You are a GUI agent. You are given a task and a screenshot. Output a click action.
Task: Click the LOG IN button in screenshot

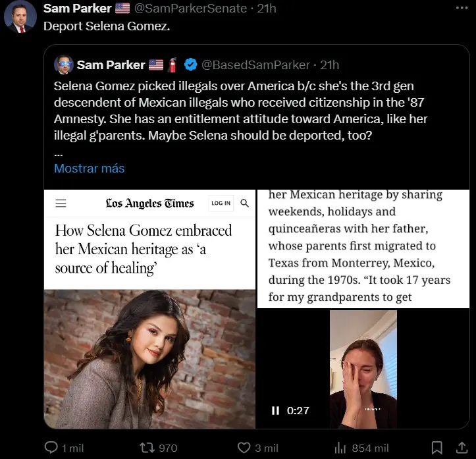coord(221,203)
